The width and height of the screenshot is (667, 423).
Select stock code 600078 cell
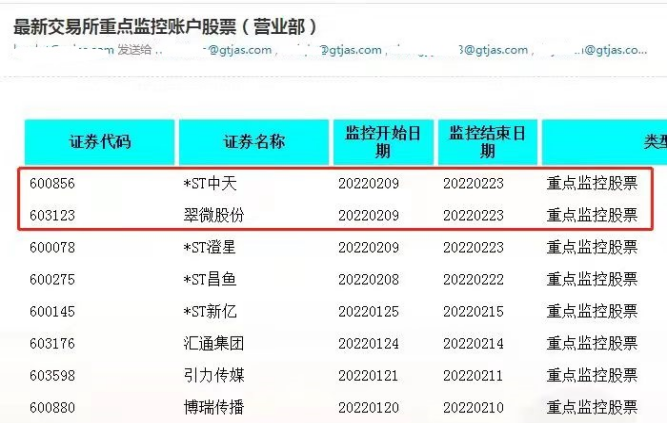point(53,247)
